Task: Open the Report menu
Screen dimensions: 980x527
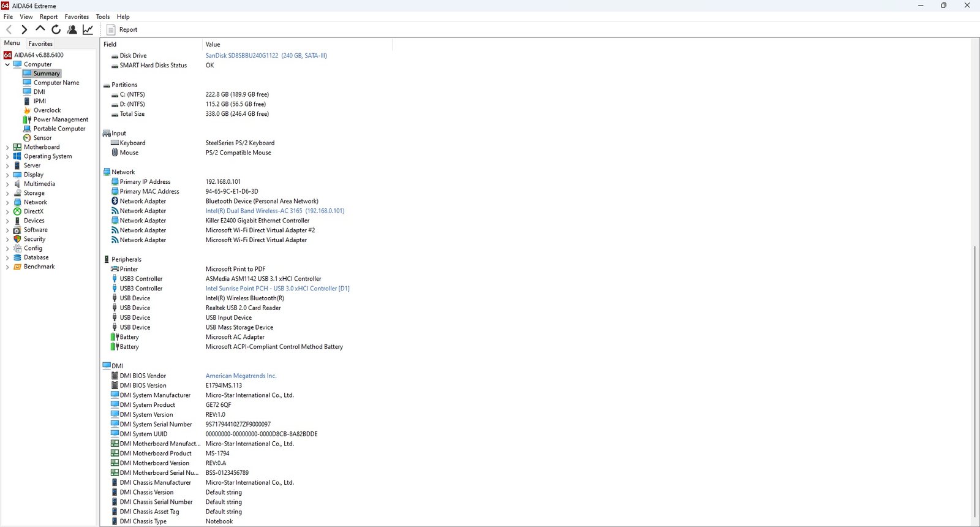Action: pyautogui.click(x=48, y=17)
